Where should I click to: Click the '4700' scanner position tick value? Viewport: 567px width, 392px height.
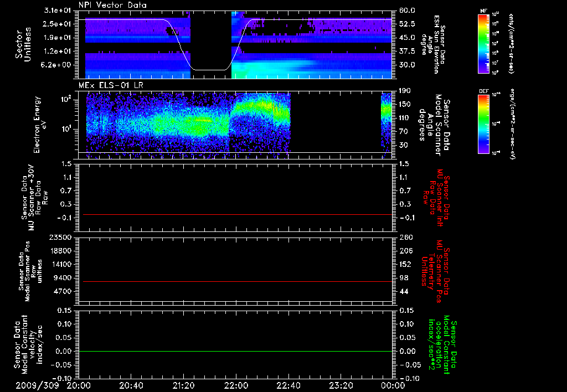[63, 291]
